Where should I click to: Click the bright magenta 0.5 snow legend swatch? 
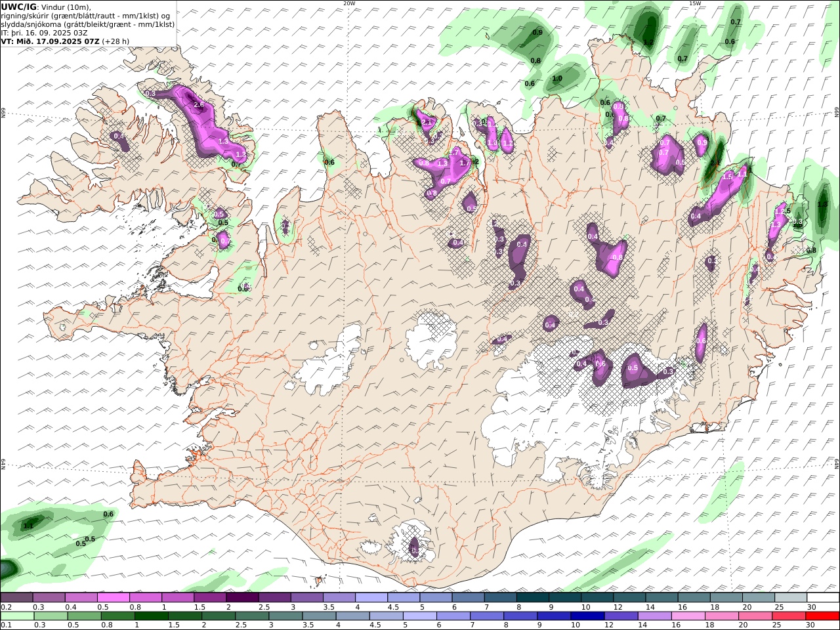coord(113,598)
